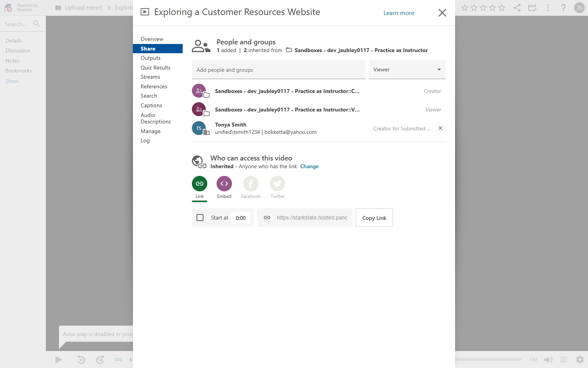Open Audio Descriptions section
This screenshot has width=588, height=368.
click(156, 118)
